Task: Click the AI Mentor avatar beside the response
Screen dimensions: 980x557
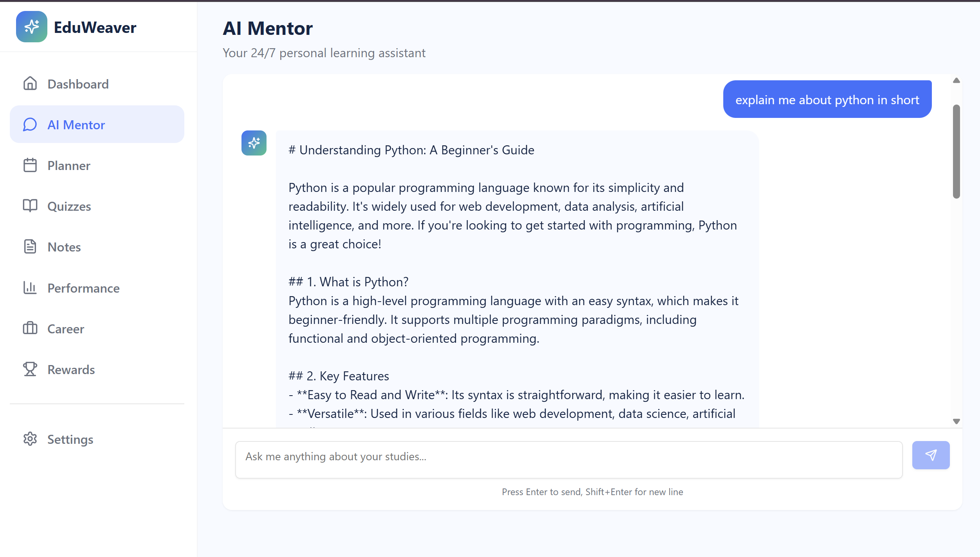Action: [254, 143]
